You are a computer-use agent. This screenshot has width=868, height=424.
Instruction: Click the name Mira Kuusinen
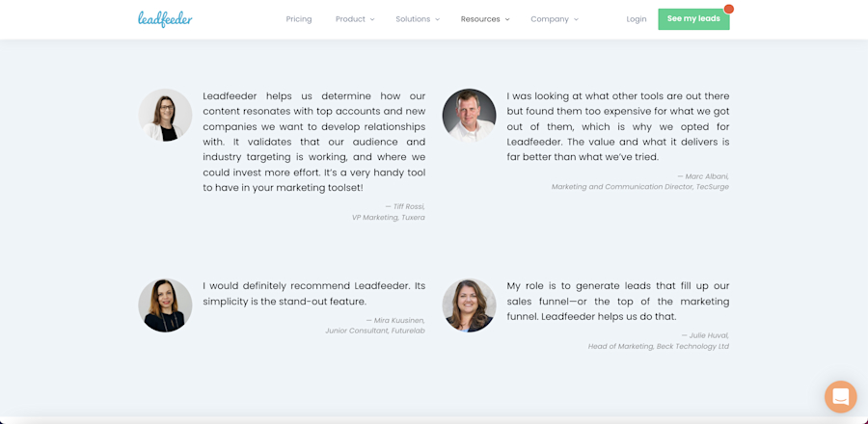(399, 320)
